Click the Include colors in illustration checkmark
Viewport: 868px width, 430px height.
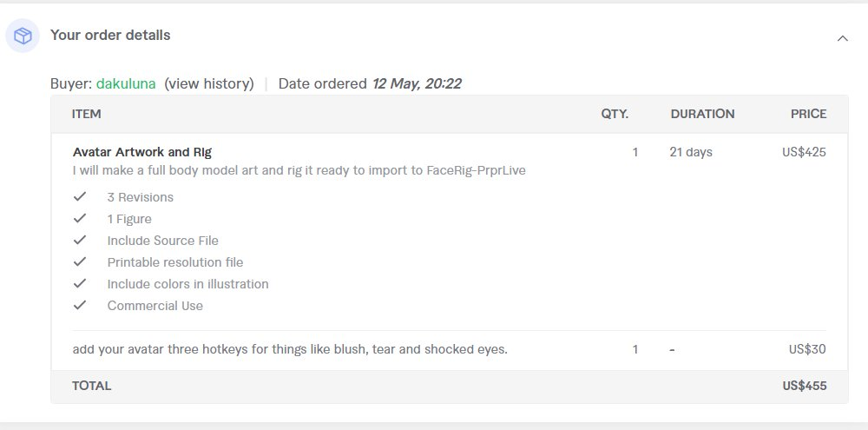[80, 283]
